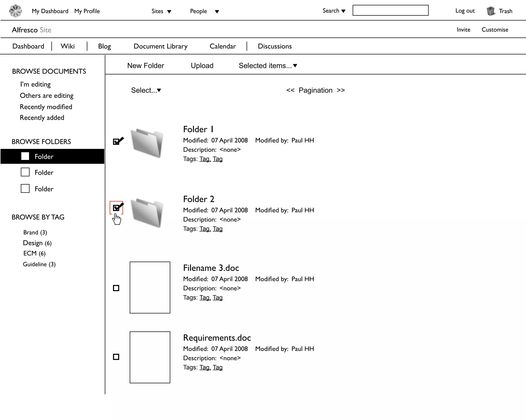This screenshot has height=420, width=526.
Task: Click the top search input field
Action: pos(390,11)
